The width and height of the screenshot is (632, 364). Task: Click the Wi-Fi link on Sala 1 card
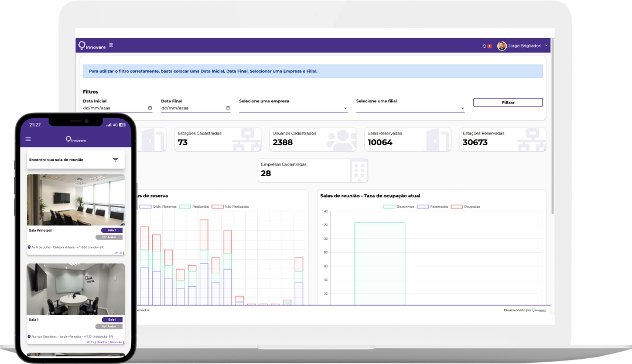point(90,342)
